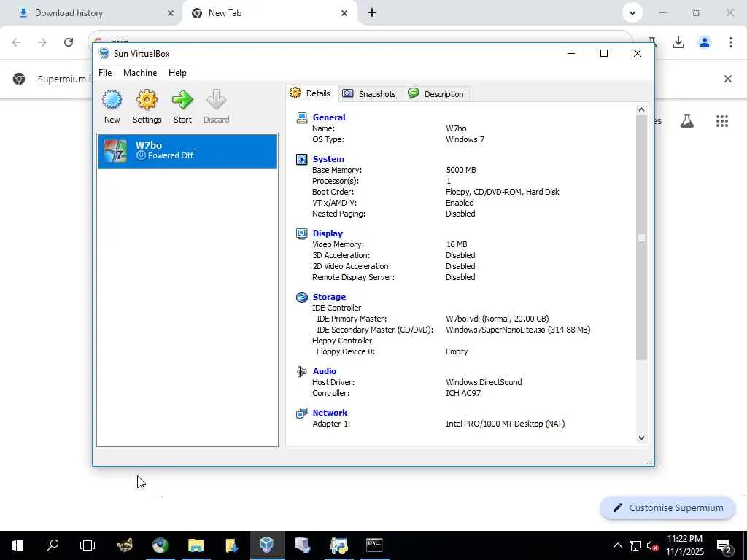Open Task View on the taskbar
Viewport: 747px width, 560px height.
click(88, 545)
